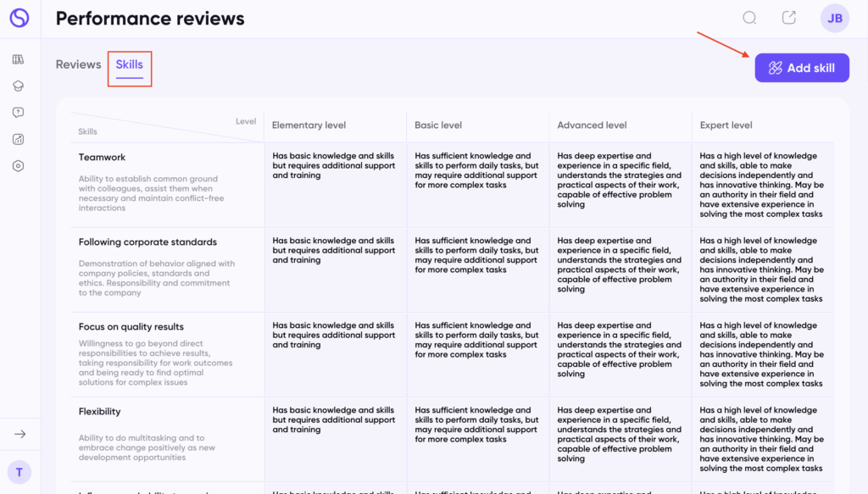Click the Add skill button
The width and height of the screenshot is (868, 494).
coord(802,68)
